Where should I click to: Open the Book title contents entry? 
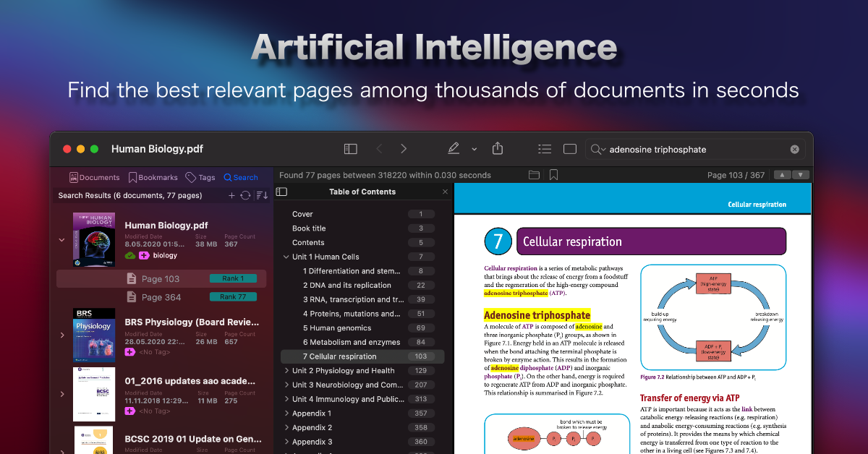click(309, 228)
